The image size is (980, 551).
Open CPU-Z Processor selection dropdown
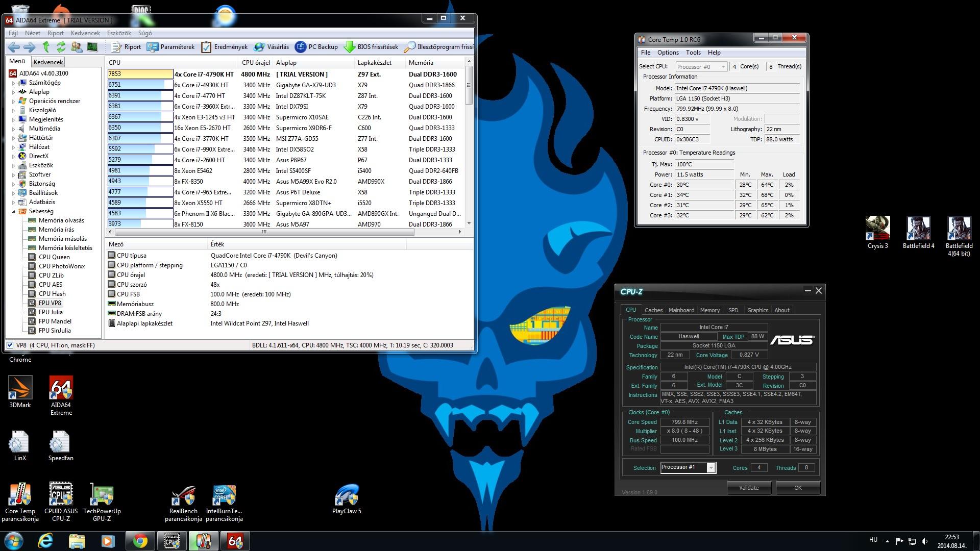[688, 467]
